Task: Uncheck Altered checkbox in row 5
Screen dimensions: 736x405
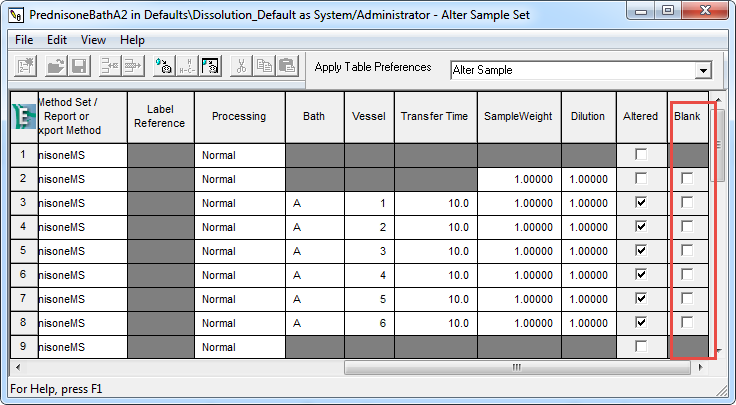Action: (641, 250)
